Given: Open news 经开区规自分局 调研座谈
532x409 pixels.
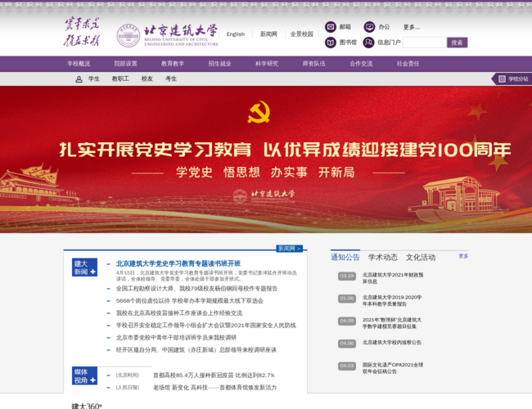Looking at the screenshot, I should (196, 349).
